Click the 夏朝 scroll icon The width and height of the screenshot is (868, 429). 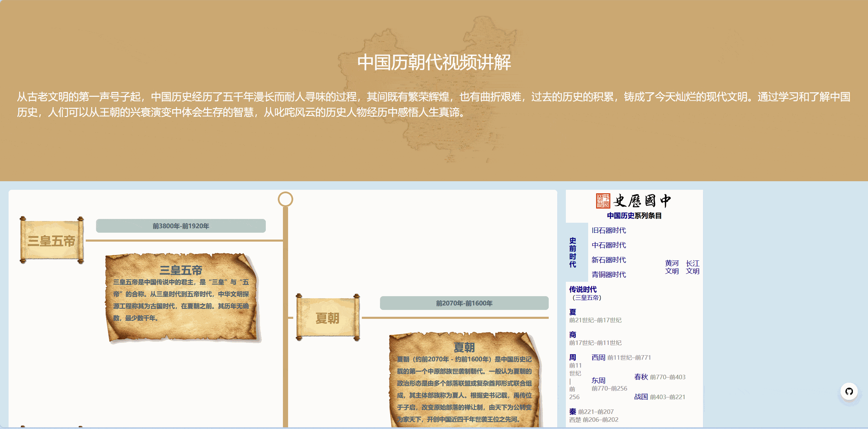[328, 318]
